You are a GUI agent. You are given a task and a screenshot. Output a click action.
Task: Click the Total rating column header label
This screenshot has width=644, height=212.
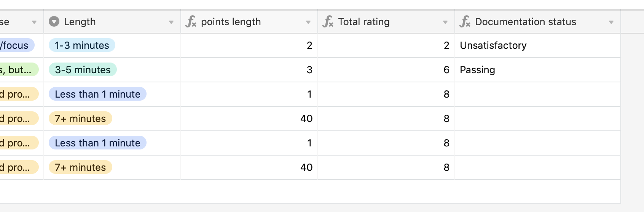pos(364,22)
